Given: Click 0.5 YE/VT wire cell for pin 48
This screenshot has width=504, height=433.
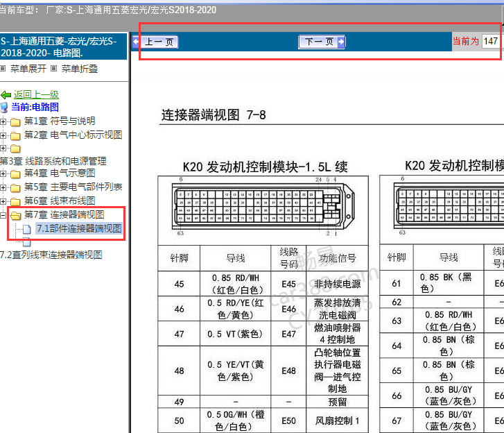Looking at the screenshot, I should pos(236,371).
